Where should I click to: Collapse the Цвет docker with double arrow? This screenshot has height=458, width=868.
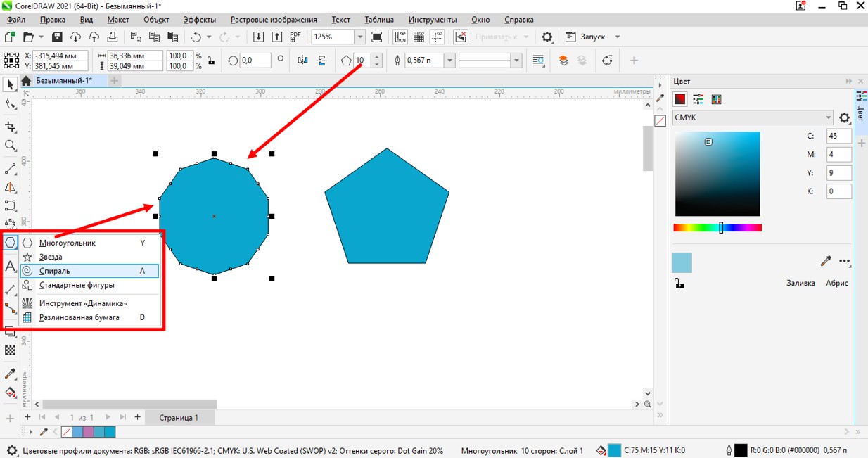coord(849,82)
